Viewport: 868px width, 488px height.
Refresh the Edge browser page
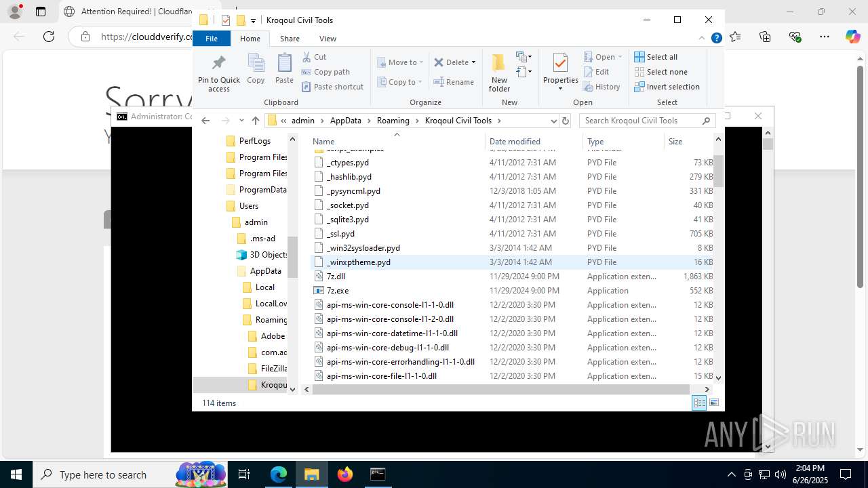pyautogui.click(x=49, y=37)
